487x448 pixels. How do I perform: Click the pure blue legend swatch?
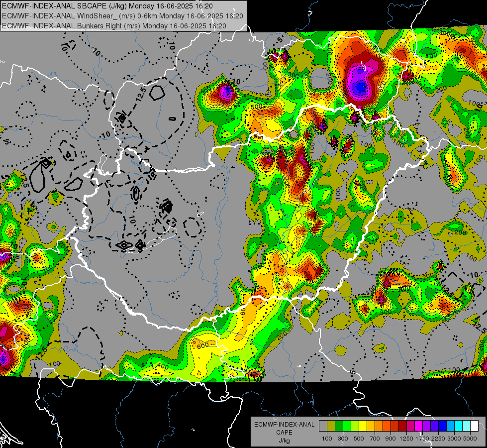(443, 426)
